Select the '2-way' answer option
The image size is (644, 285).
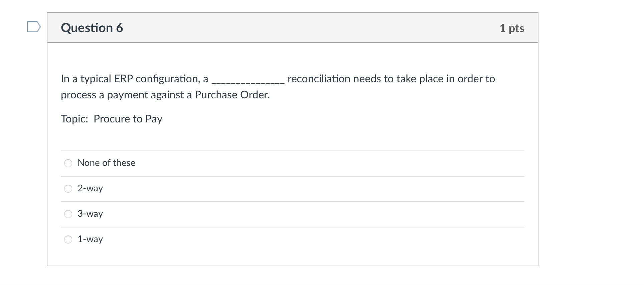click(68, 189)
